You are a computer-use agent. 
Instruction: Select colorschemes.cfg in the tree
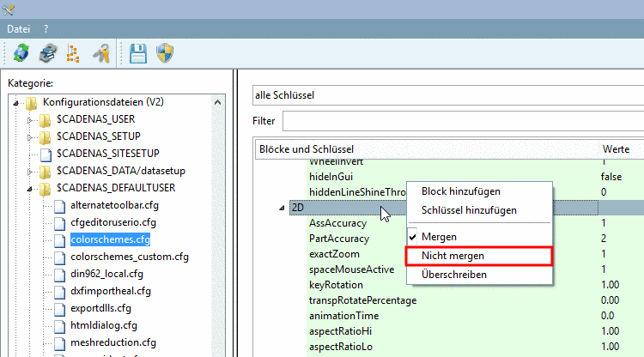point(110,239)
